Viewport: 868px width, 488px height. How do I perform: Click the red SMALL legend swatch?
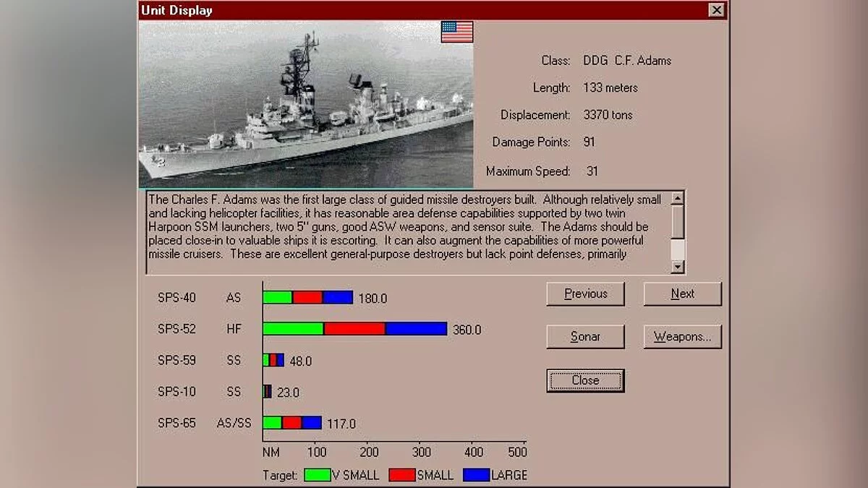coord(402,475)
